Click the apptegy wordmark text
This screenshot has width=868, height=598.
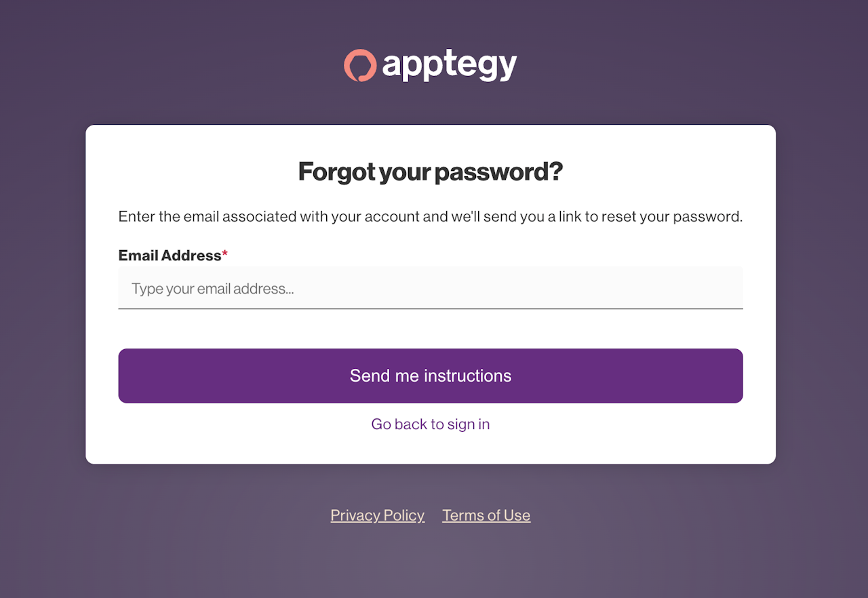coord(449,66)
